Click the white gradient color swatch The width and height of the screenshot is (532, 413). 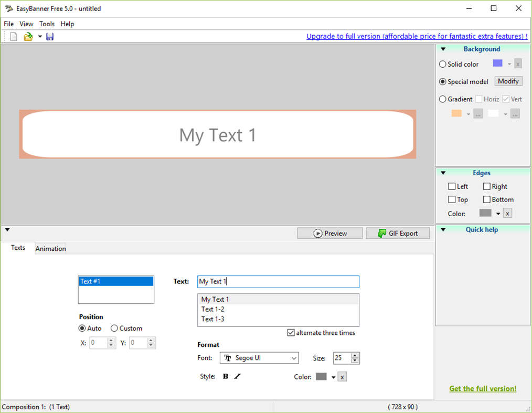coord(493,113)
